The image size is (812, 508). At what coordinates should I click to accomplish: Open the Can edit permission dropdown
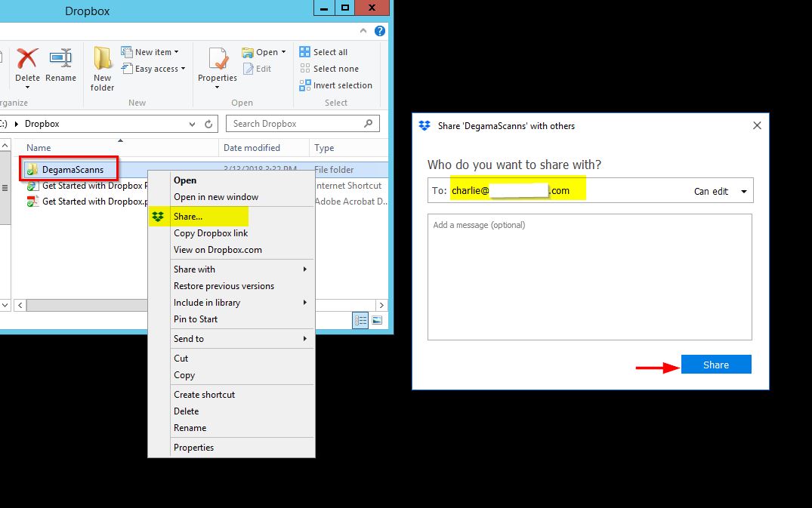point(721,191)
